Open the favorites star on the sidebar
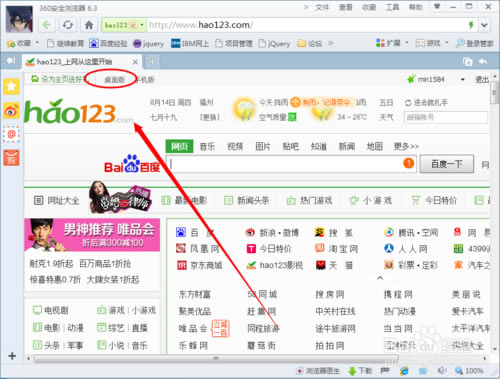500x379 pixels. (x=11, y=87)
